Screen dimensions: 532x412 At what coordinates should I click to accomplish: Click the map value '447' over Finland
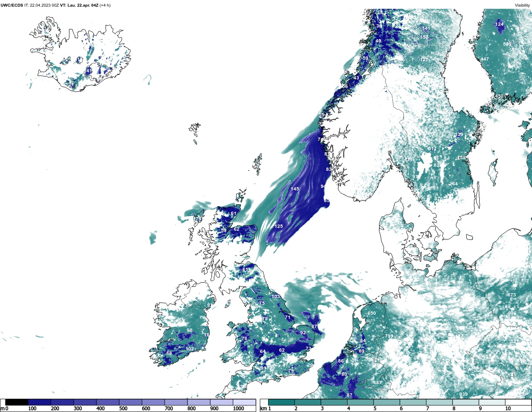[485, 59]
